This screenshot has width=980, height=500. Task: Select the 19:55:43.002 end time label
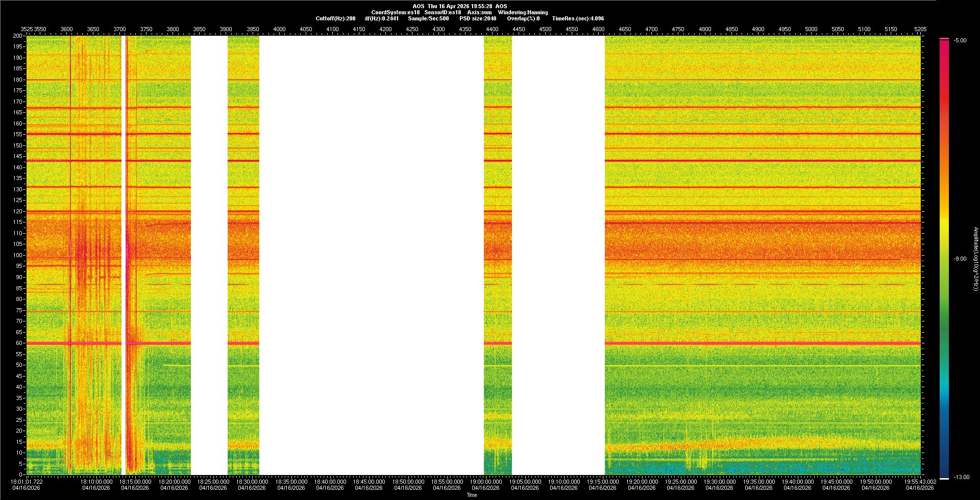920,482
